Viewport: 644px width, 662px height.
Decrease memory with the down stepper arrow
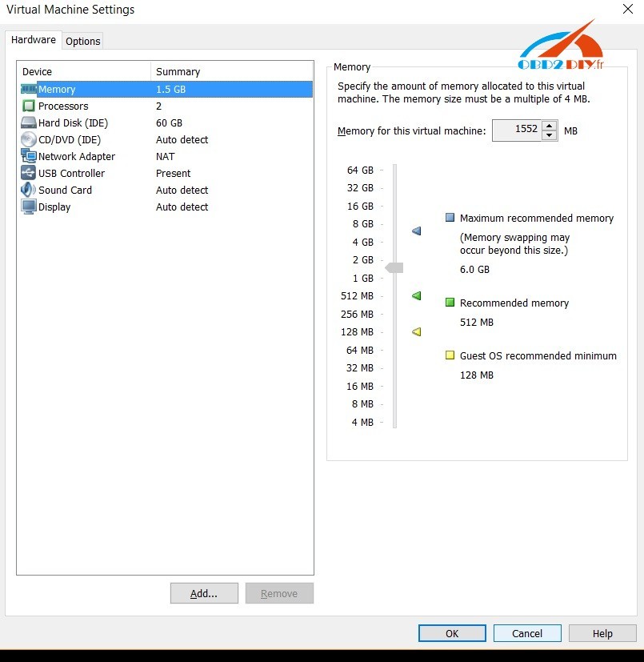(x=549, y=135)
